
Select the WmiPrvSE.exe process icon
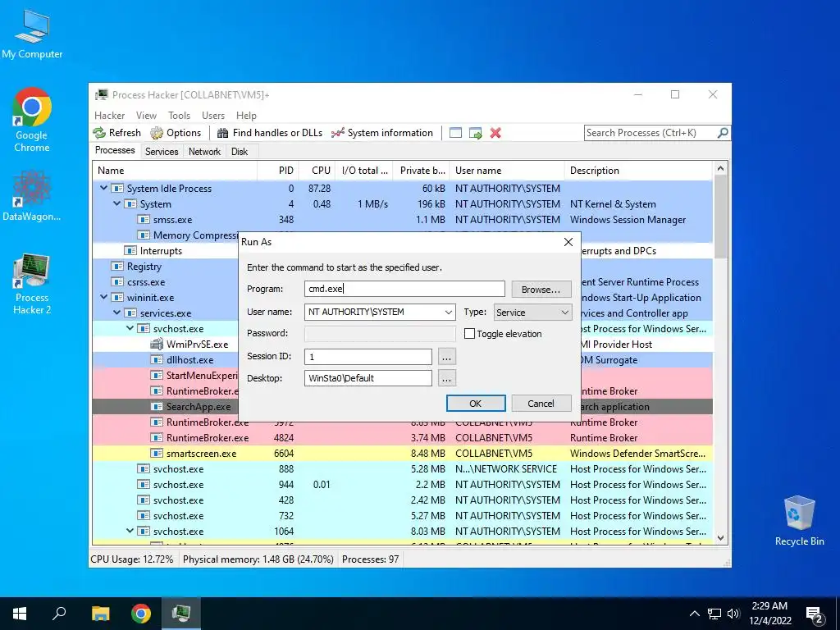(157, 344)
